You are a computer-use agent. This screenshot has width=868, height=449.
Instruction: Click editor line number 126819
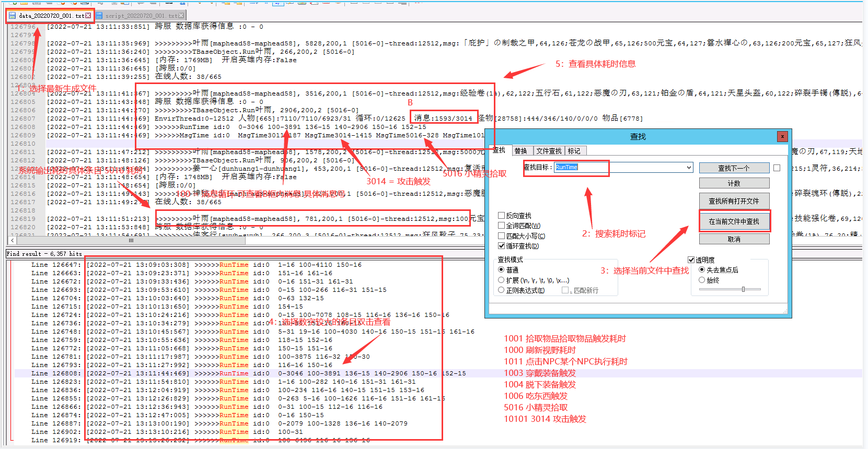point(23,219)
